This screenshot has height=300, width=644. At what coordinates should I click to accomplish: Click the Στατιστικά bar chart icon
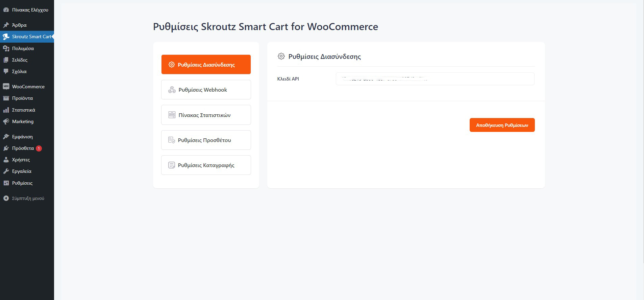(x=6, y=110)
